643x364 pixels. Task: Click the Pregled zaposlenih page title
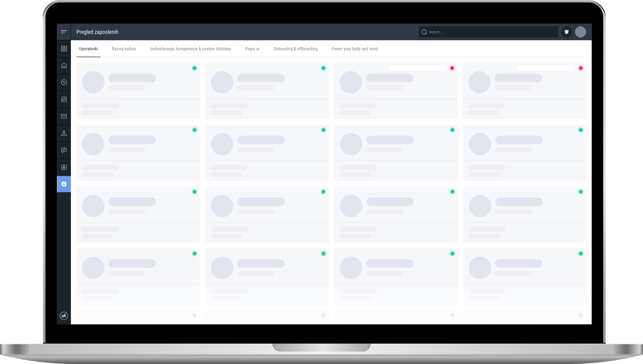point(97,32)
